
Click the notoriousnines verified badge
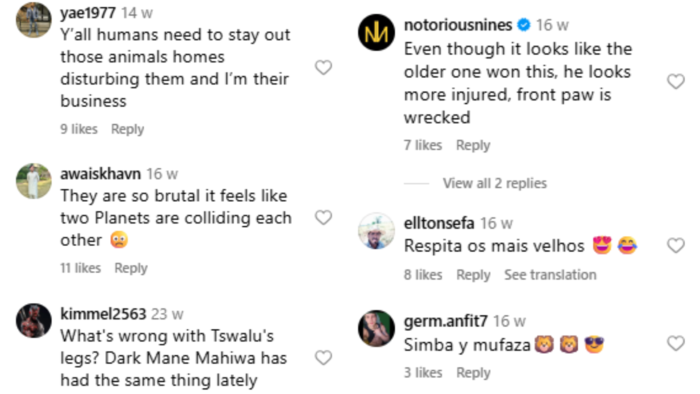pos(524,25)
